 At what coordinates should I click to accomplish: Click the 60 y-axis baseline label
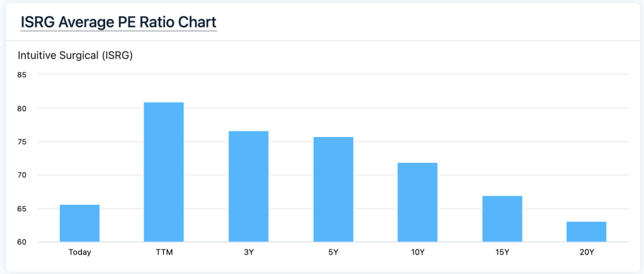click(x=22, y=242)
